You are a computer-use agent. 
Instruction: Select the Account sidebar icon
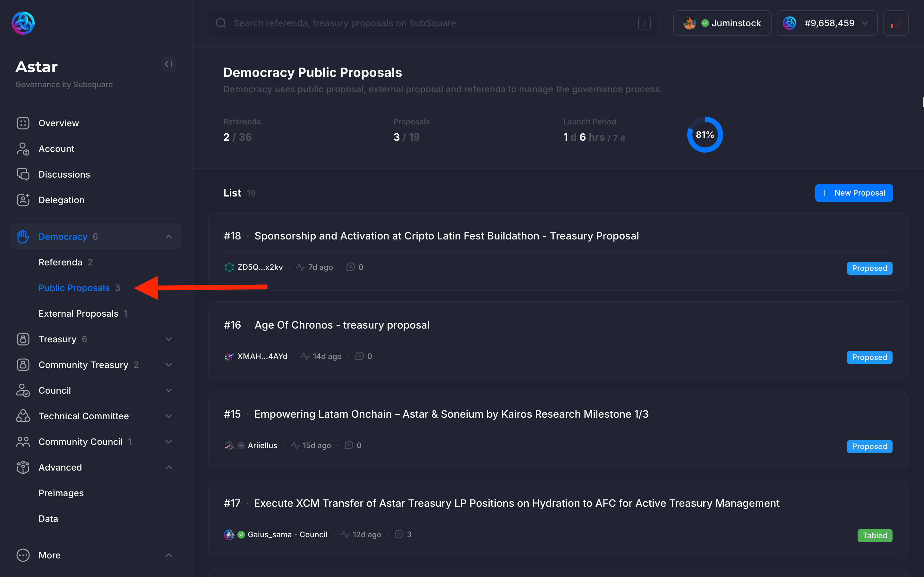click(x=23, y=149)
